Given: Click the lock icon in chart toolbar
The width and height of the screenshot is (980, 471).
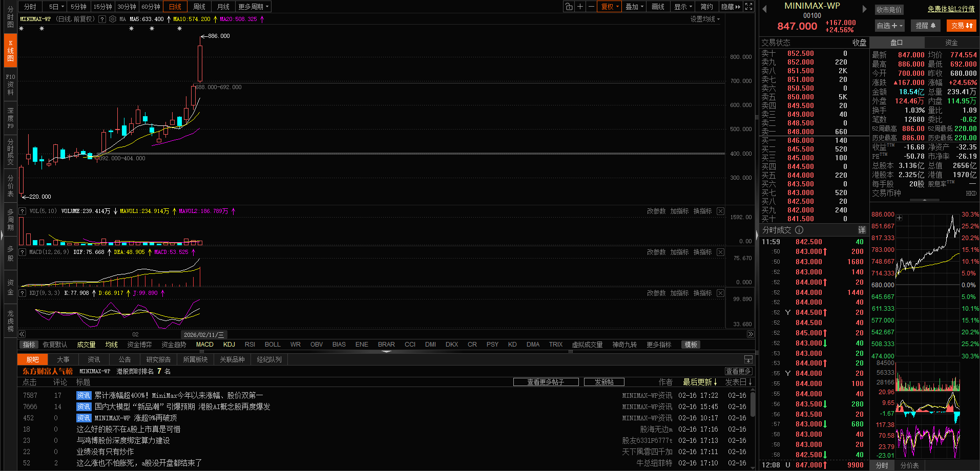Looking at the screenshot, I should coord(569,7).
